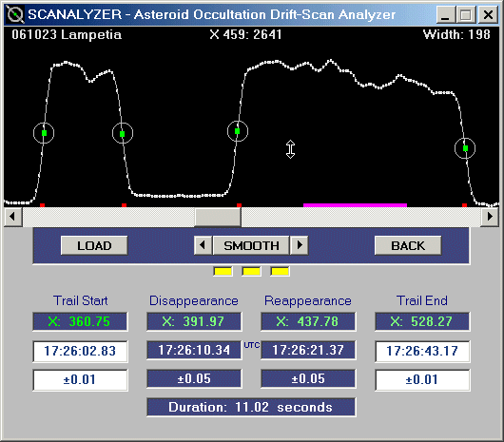The image size is (504, 442).
Task: Click the third yellow indicator below SMOOTH
Action: click(280, 272)
